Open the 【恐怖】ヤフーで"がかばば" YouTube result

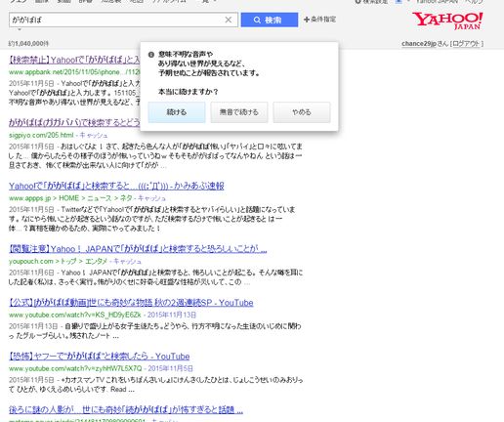(x=100, y=357)
